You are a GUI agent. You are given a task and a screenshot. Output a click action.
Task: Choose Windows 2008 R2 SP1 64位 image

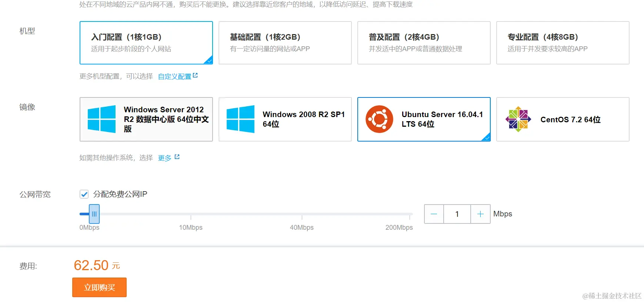click(x=285, y=119)
